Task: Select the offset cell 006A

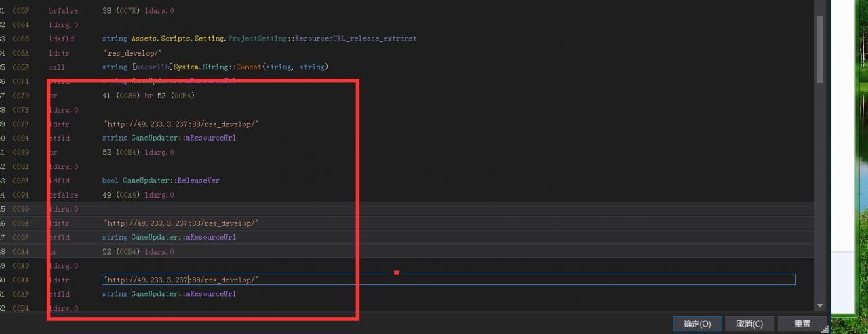Action: [21, 53]
